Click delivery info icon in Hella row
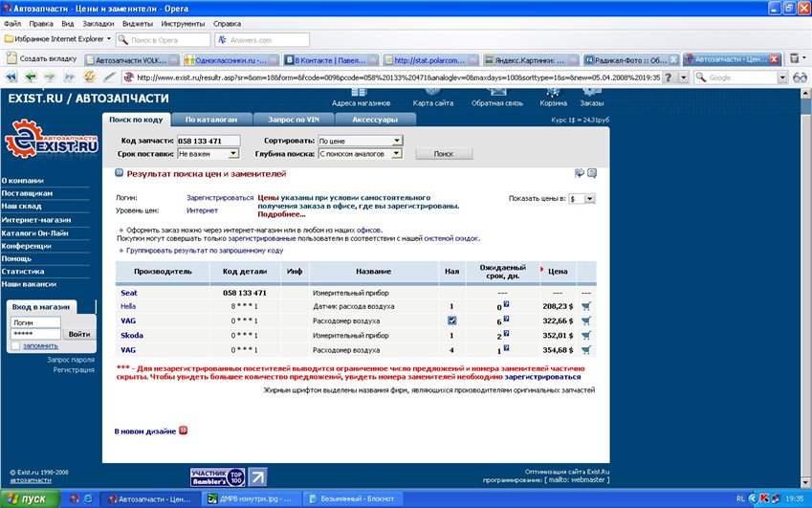The image size is (812, 508). coord(506,304)
